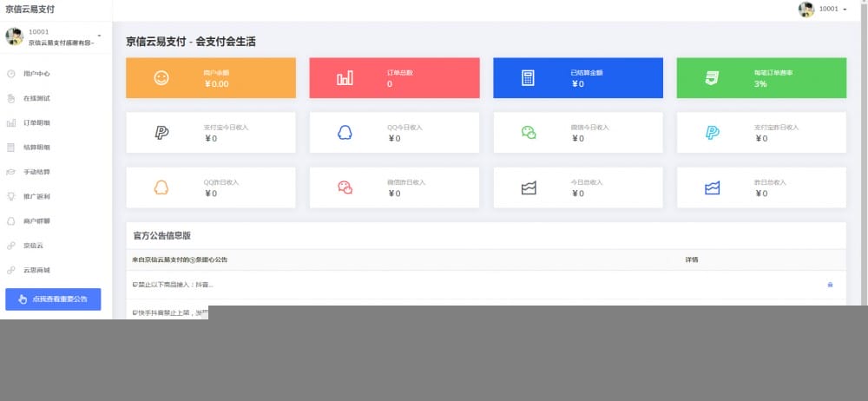Screen dimensions: 868x401
Task: Click the black Alipay icon for 支付宝今日收入
Action: point(161,133)
